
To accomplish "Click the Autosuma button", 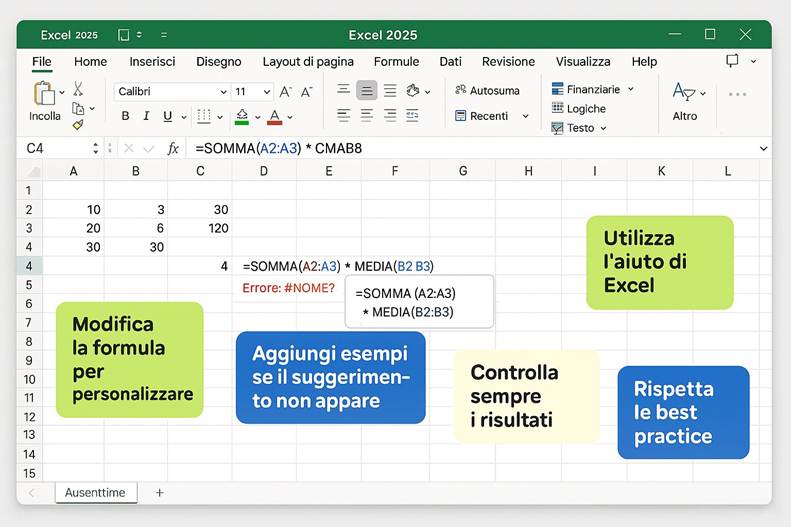I will pos(487,90).
